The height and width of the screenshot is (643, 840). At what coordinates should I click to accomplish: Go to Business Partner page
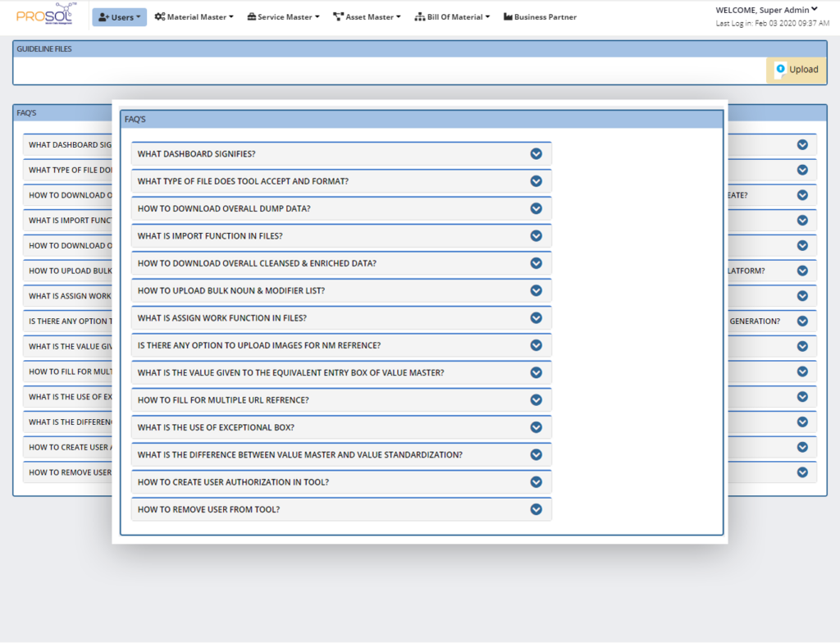540,17
